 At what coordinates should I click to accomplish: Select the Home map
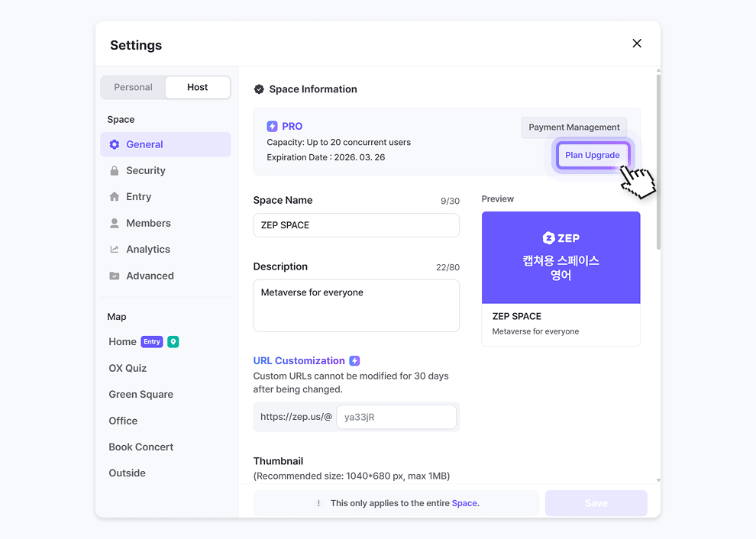tap(122, 342)
